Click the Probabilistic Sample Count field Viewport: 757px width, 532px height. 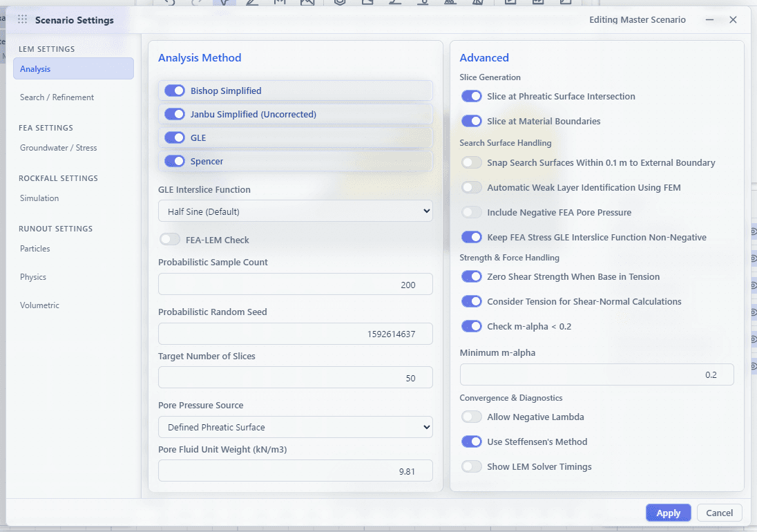coord(296,285)
